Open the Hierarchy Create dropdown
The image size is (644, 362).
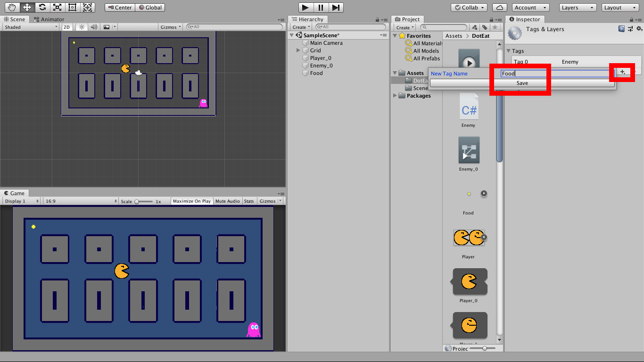point(302,27)
